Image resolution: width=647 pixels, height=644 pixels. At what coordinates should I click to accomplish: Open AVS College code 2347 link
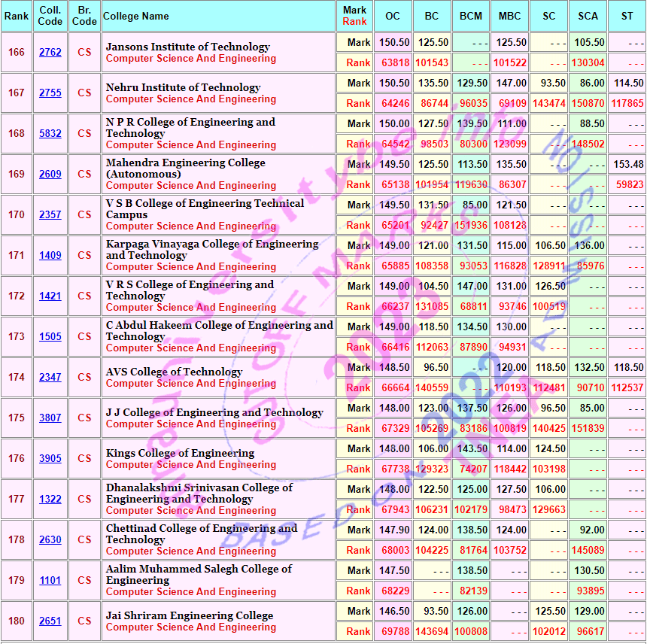(x=50, y=377)
